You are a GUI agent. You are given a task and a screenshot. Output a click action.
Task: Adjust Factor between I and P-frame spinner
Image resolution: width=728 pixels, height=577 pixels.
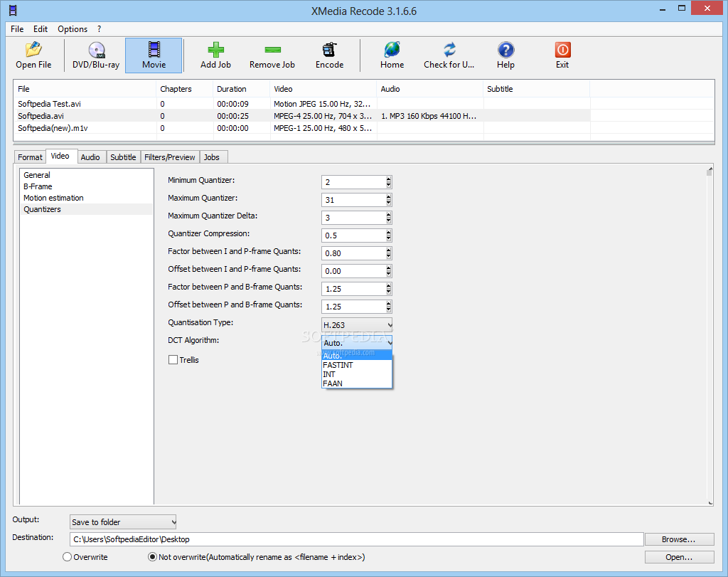(x=389, y=253)
